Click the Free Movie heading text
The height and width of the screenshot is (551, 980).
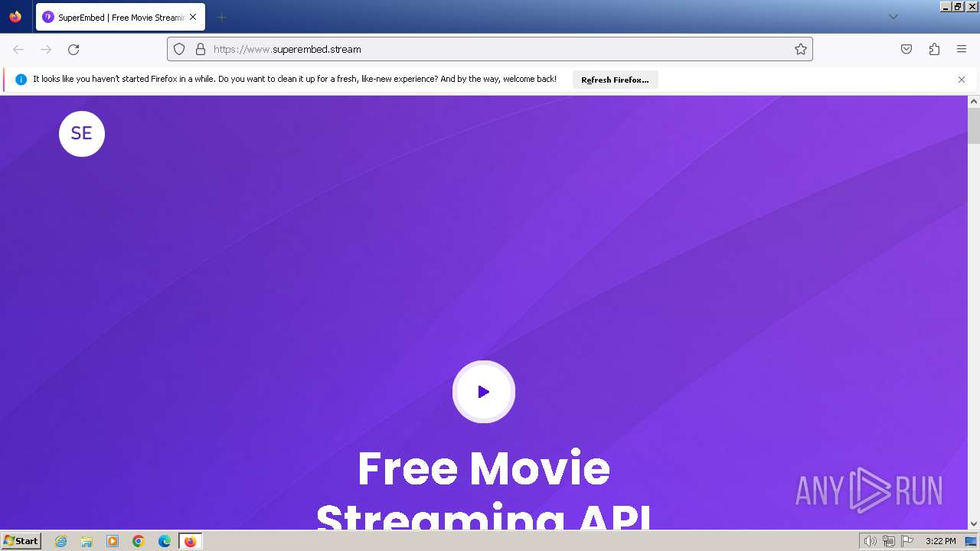point(484,468)
